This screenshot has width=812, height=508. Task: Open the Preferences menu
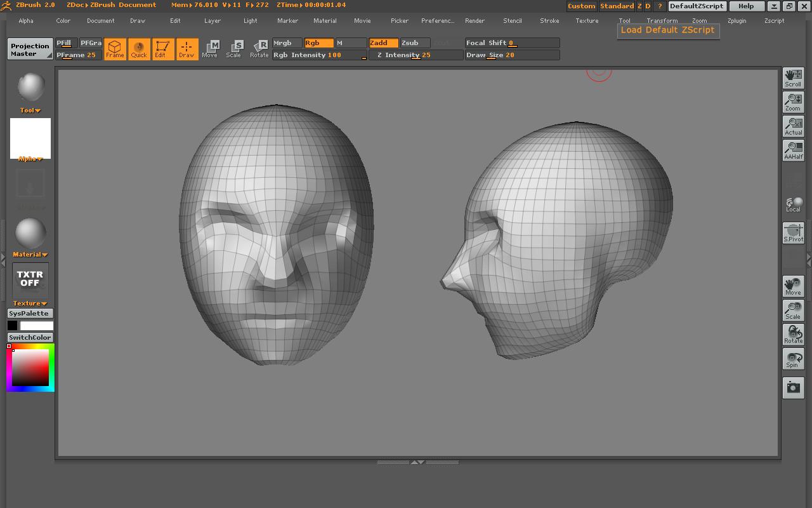[x=438, y=20]
